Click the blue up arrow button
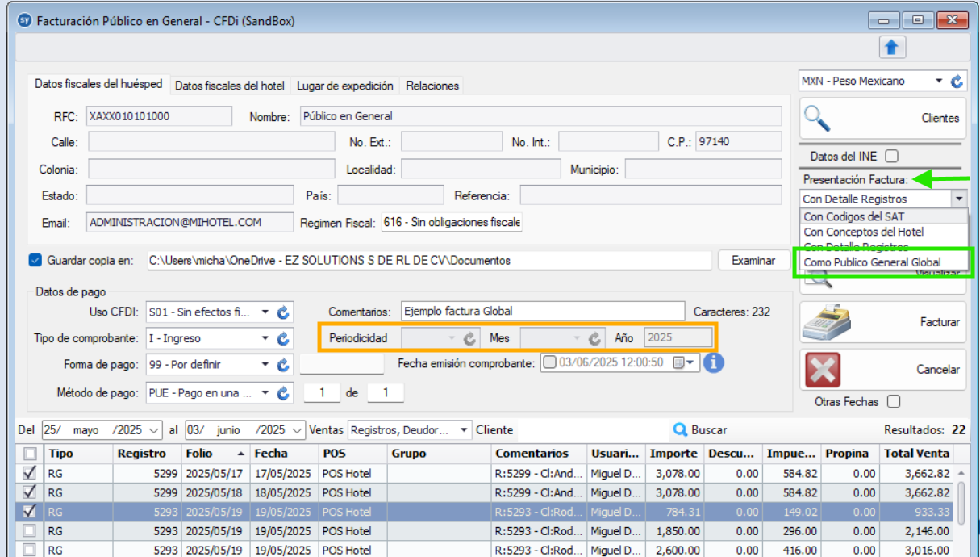This screenshot has width=980, height=557. coord(891,48)
